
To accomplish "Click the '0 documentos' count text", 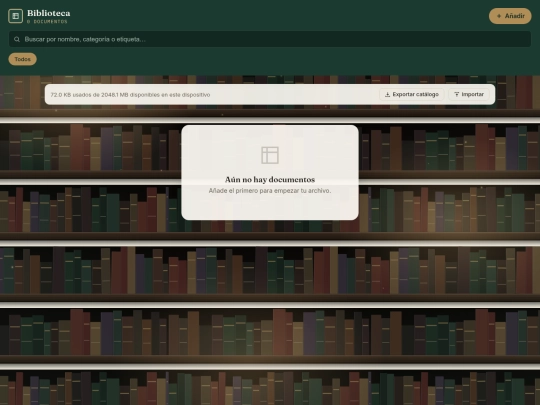I will click(47, 22).
